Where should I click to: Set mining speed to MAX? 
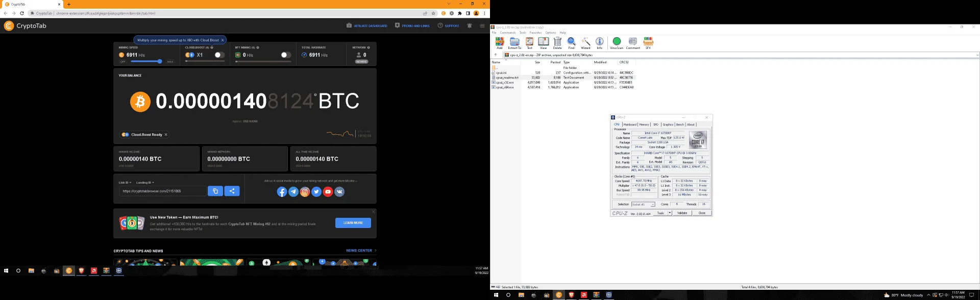tap(170, 62)
